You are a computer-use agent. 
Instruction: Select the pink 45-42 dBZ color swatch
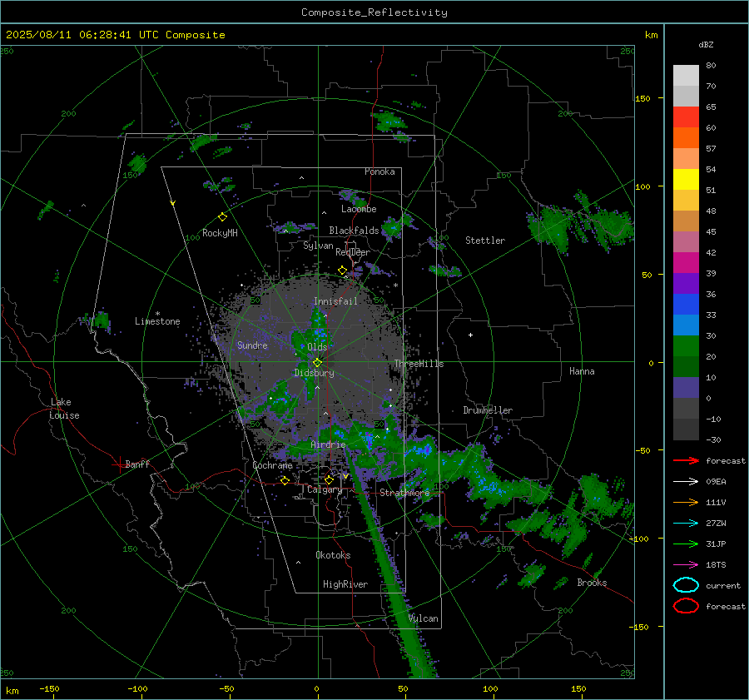click(x=686, y=241)
